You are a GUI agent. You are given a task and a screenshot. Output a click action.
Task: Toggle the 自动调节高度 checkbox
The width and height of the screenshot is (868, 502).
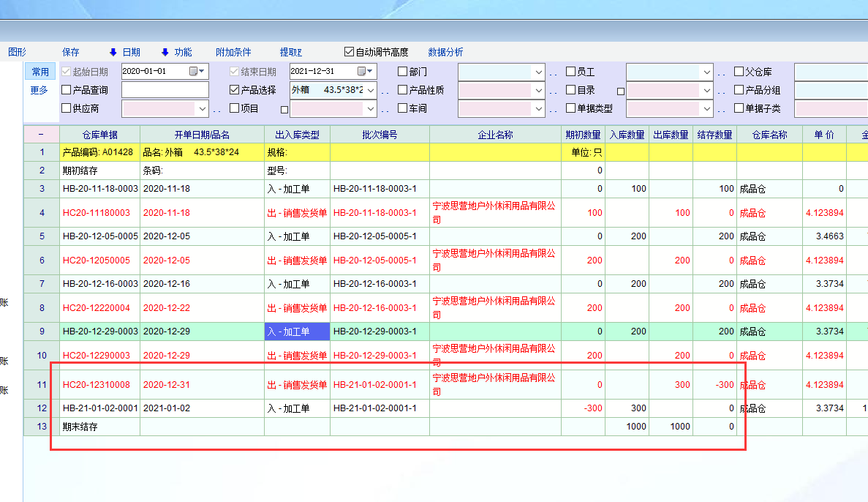click(349, 52)
